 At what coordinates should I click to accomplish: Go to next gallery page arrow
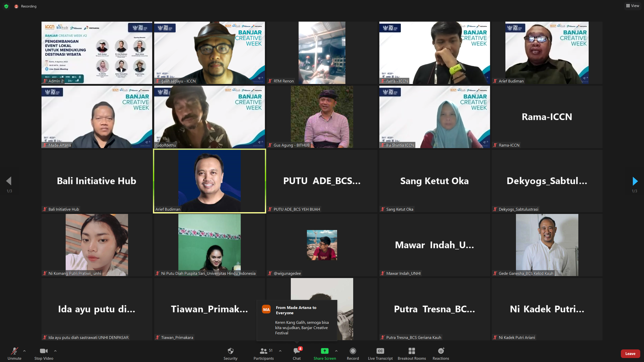pos(635,181)
